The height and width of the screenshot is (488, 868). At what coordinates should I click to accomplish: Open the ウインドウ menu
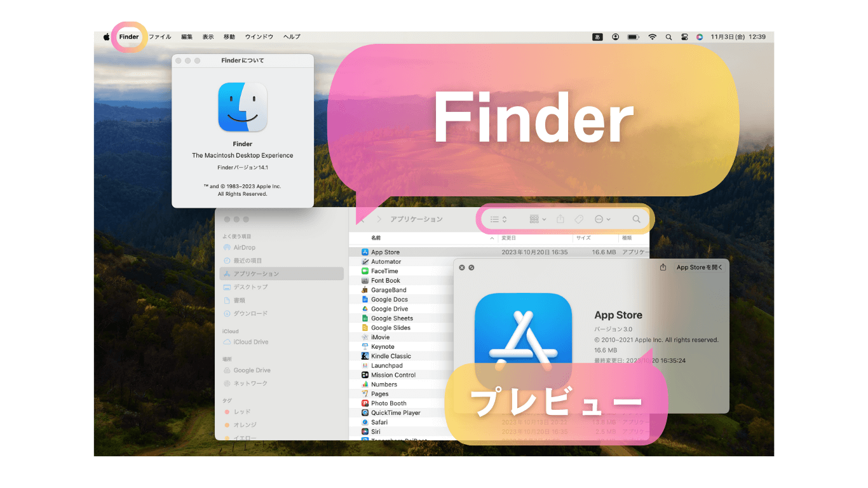pyautogui.click(x=259, y=37)
